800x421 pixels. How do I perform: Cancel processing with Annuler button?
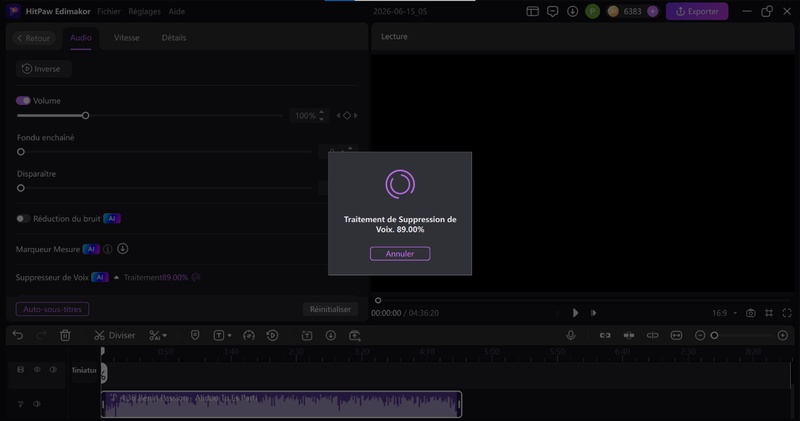click(400, 254)
